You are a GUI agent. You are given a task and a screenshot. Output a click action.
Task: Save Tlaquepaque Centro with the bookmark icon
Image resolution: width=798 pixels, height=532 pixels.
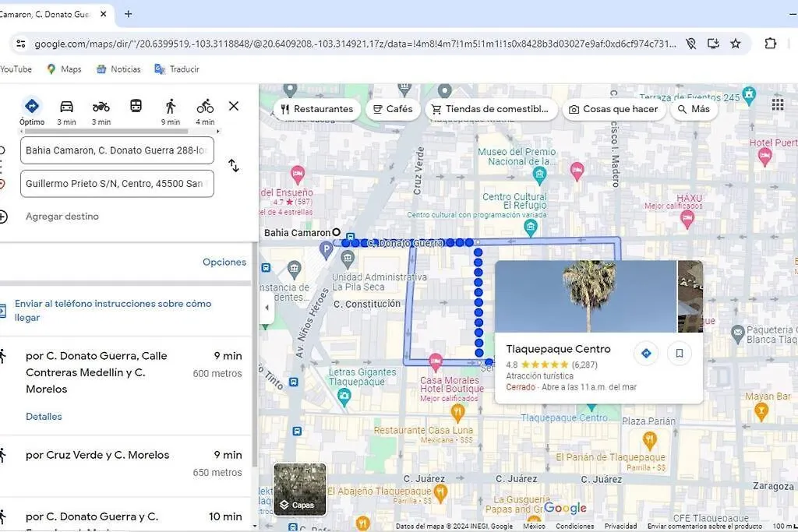(680, 353)
